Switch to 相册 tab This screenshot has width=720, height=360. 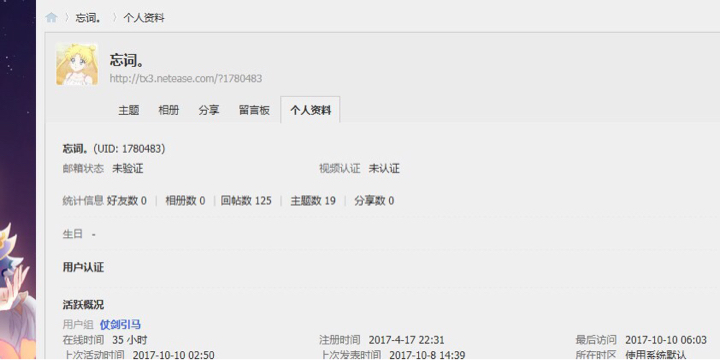coord(169,110)
